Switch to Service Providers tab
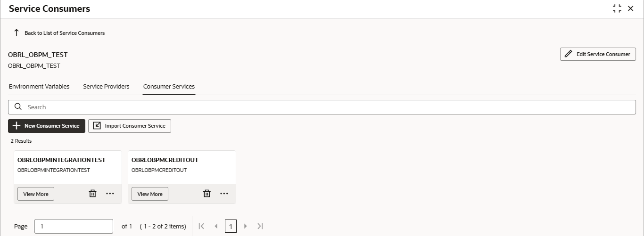This screenshot has width=644, height=236. click(106, 87)
